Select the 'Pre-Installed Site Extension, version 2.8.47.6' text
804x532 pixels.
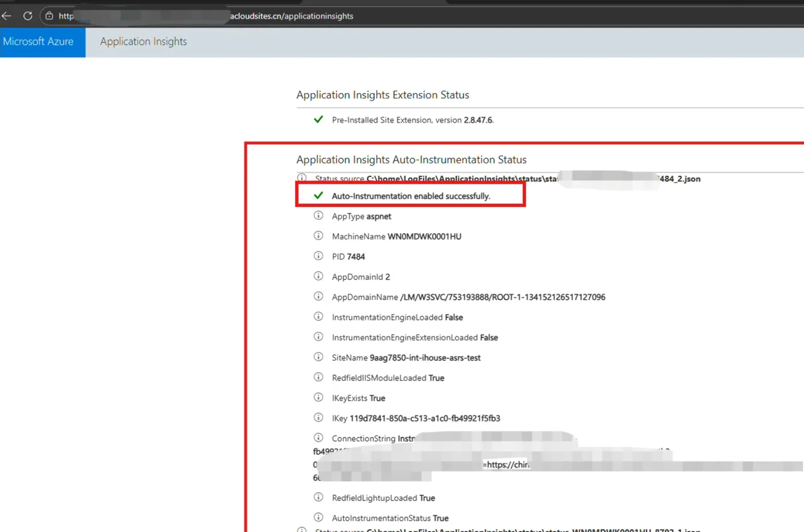(x=413, y=120)
